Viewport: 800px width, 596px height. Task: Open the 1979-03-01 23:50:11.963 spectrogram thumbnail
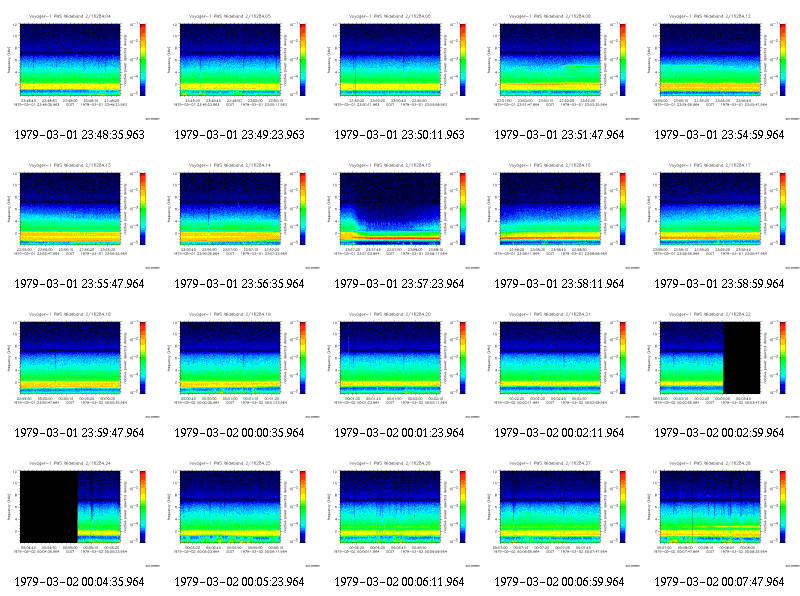point(399,66)
